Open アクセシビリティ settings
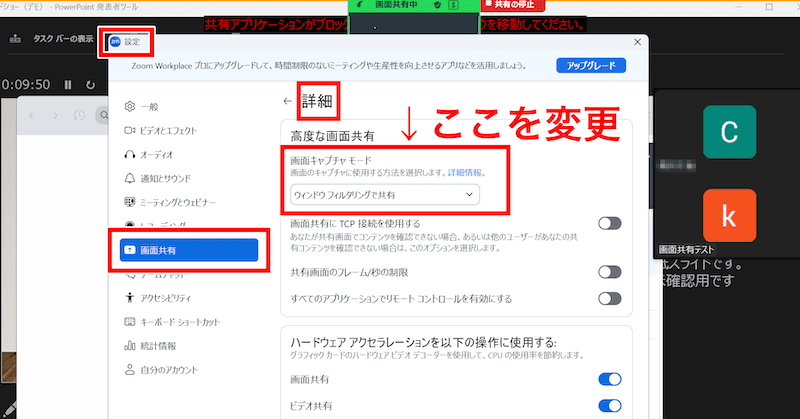The image size is (800, 419). click(165, 298)
